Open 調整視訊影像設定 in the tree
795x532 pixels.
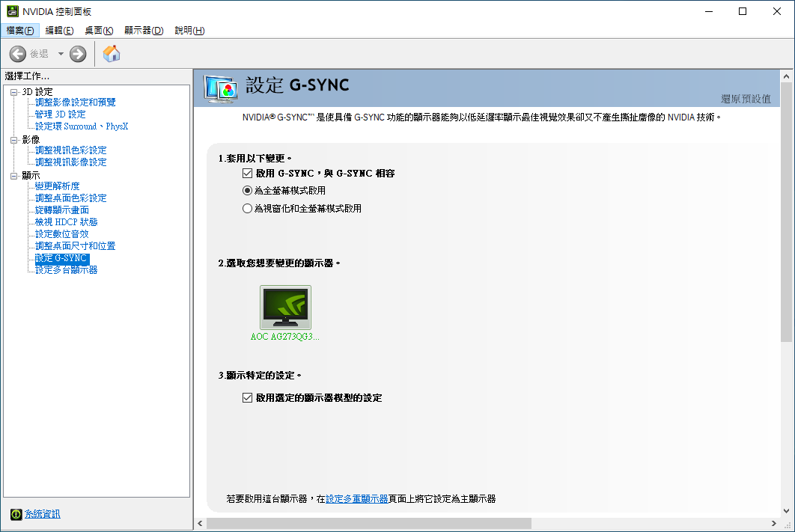(x=71, y=162)
